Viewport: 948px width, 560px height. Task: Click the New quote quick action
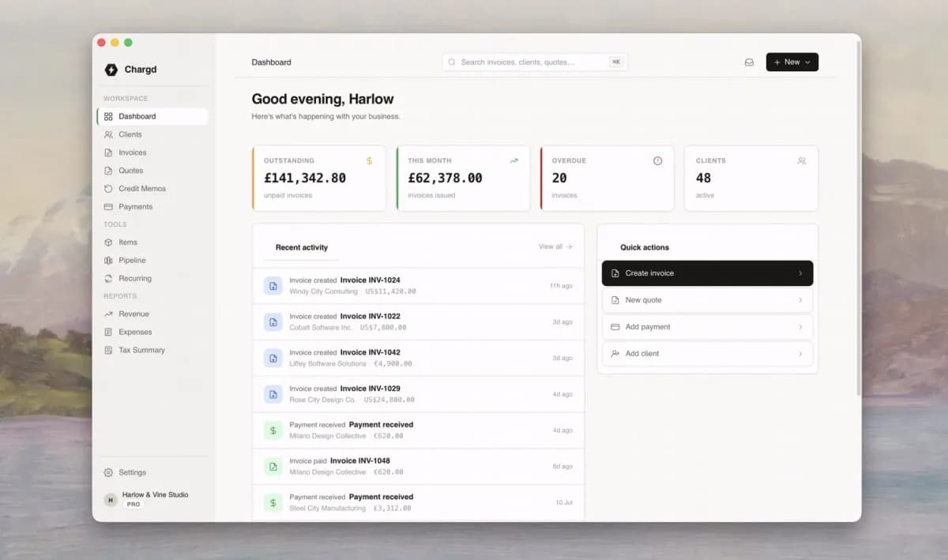707,300
